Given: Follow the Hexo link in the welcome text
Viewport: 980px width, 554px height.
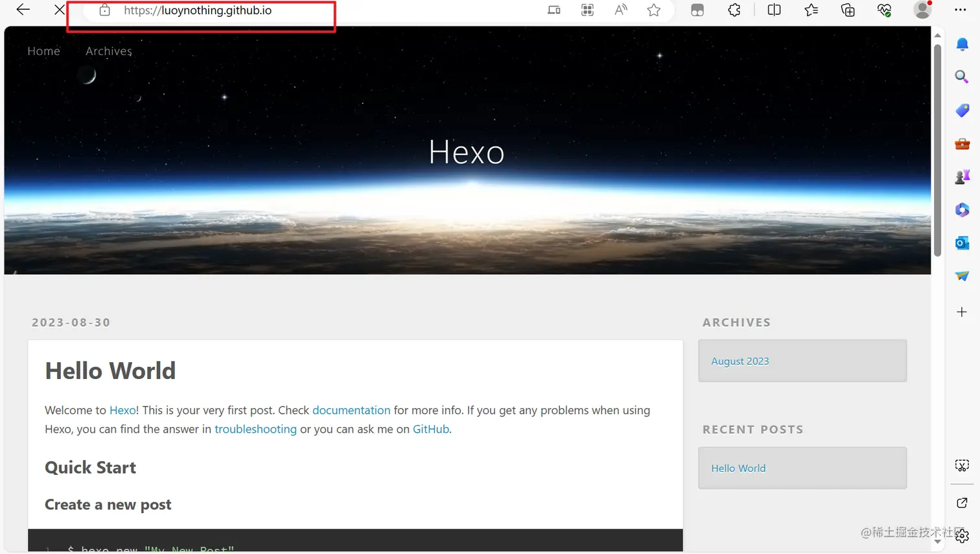Looking at the screenshot, I should [x=122, y=410].
